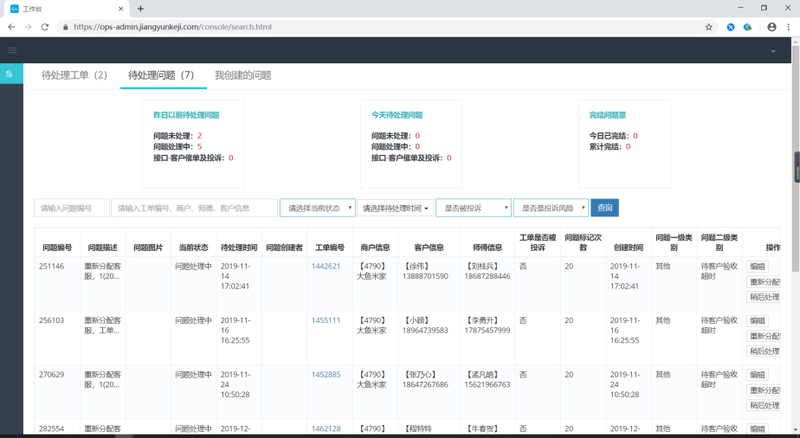Reload the page in the browser
Image resolution: width=800 pixels, height=438 pixels.
tap(44, 26)
